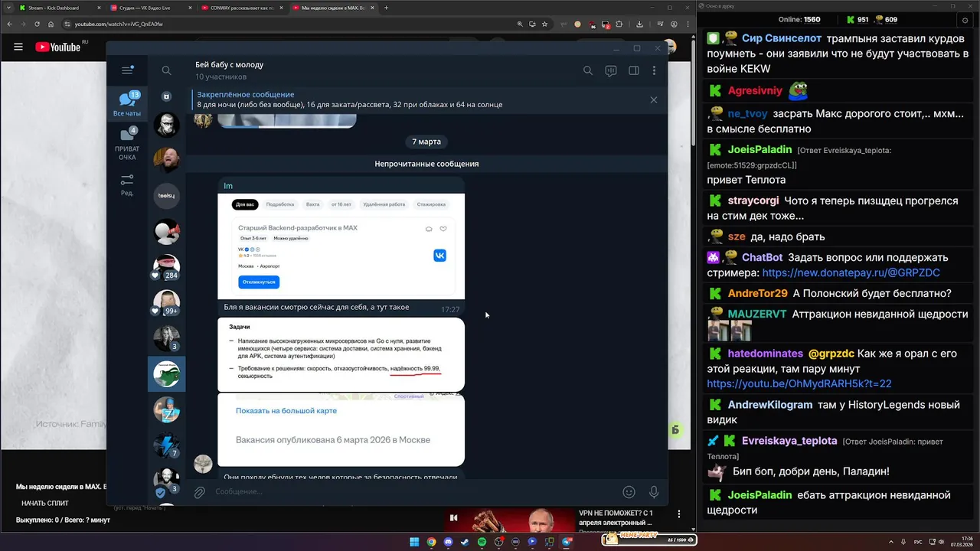
Task: Open Telegram from the taskbar
Action: pos(567,542)
